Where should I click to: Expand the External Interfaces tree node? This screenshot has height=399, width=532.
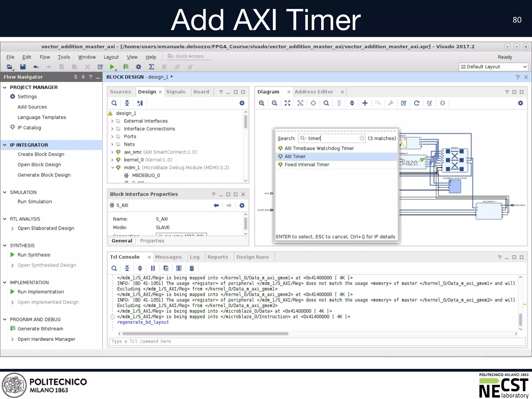[x=112, y=121]
